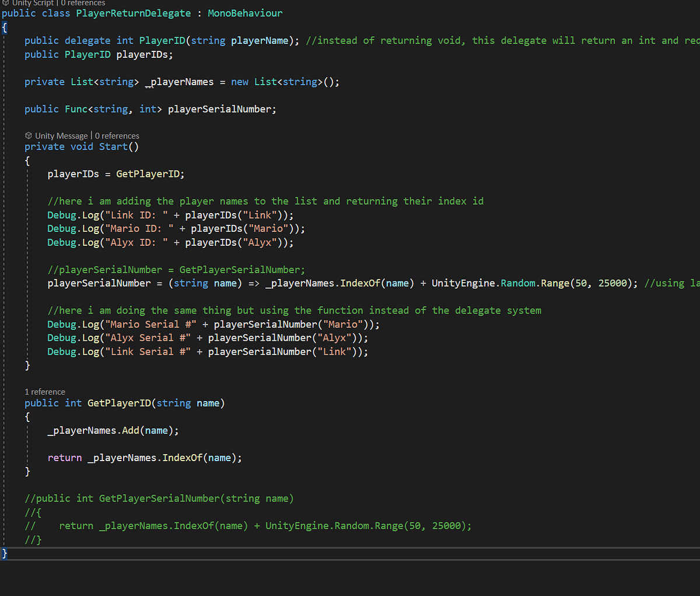700x596 pixels.
Task: Click the Unity cube icon above PlayerReturnDelegate class
Action: [x=5, y=4]
